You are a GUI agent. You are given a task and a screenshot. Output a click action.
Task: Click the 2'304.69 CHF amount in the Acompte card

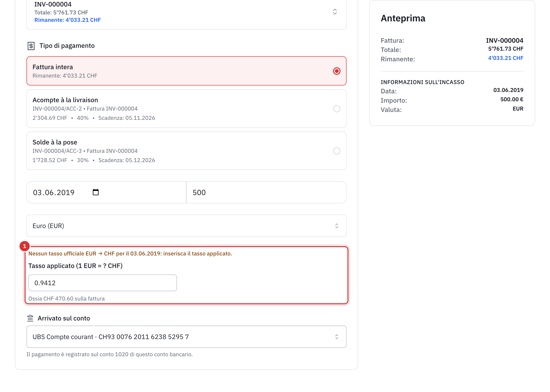click(x=50, y=118)
